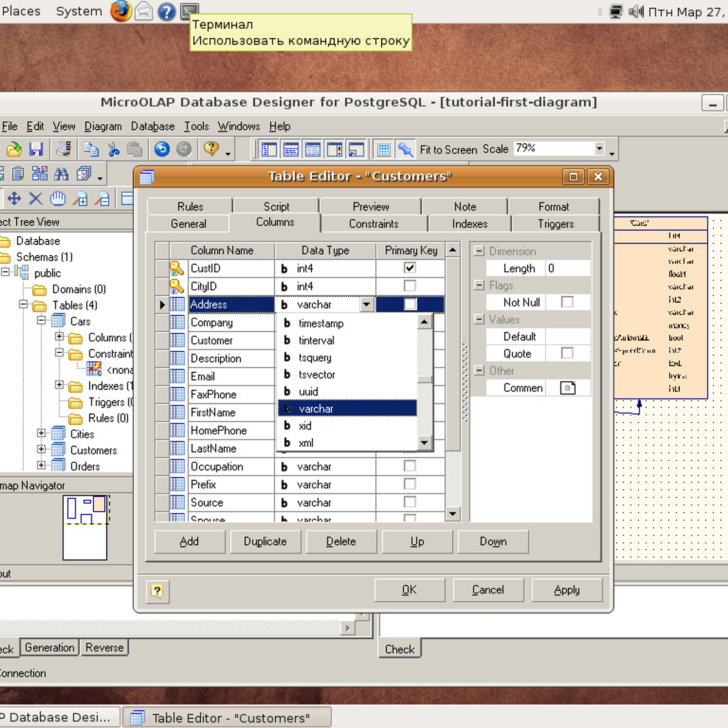Toggle the grid display toolbar icon
The width and height of the screenshot is (728, 728).
tap(384, 150)
